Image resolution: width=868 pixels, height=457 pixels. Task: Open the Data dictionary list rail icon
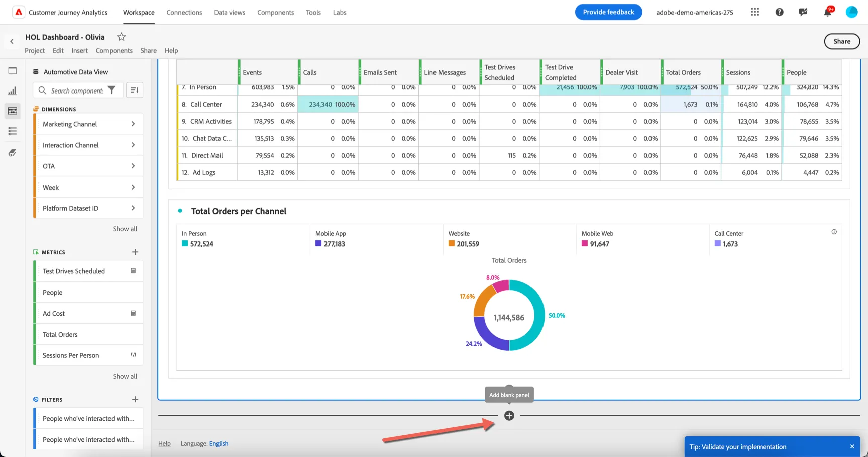click(13, 131)
